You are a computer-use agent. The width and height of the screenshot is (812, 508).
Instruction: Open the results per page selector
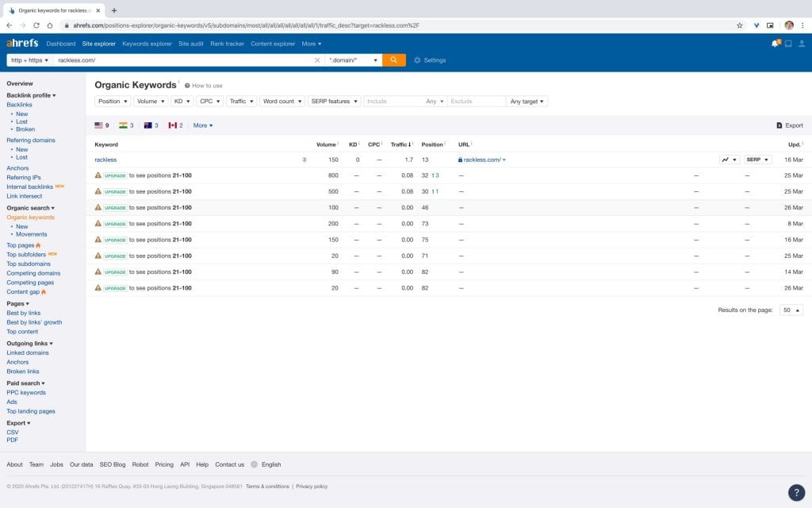coord(791,310)
